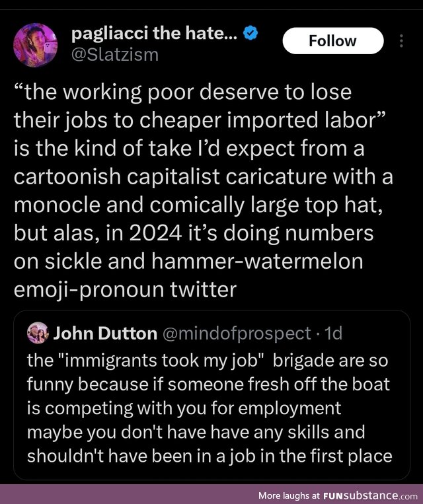Open the John Dutton avatar in quoted tweet
Screen dimensions: 423x504
coord(38,333)
